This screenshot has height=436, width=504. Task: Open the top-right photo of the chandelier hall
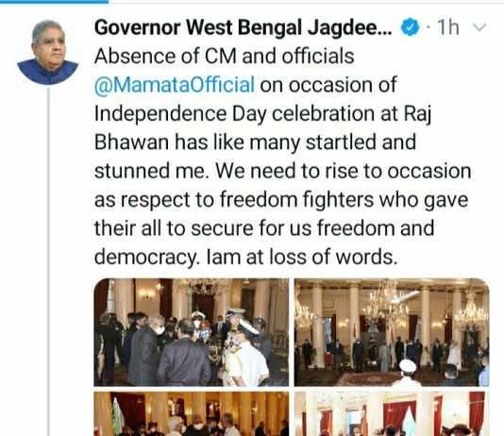(x=392, y=332)
